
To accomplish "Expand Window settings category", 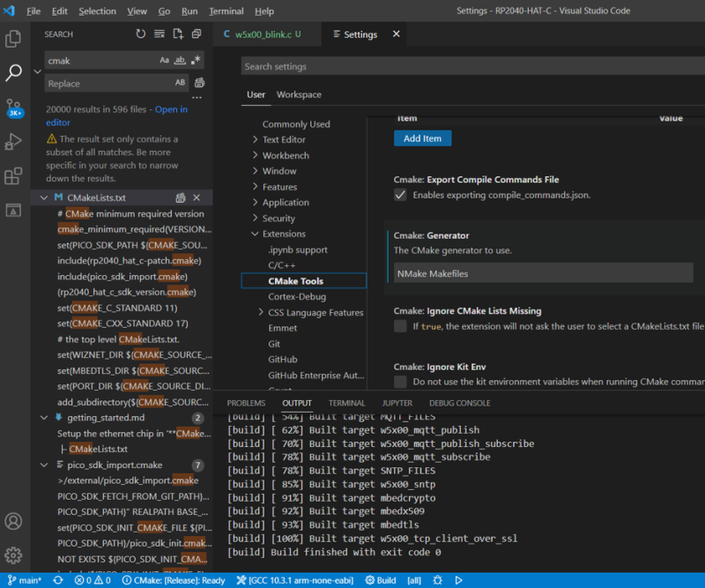I will [255, 171].
